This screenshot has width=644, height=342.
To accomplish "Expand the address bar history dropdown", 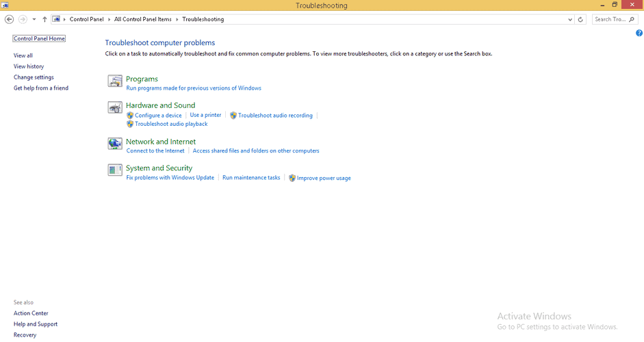I will (570, 19).
